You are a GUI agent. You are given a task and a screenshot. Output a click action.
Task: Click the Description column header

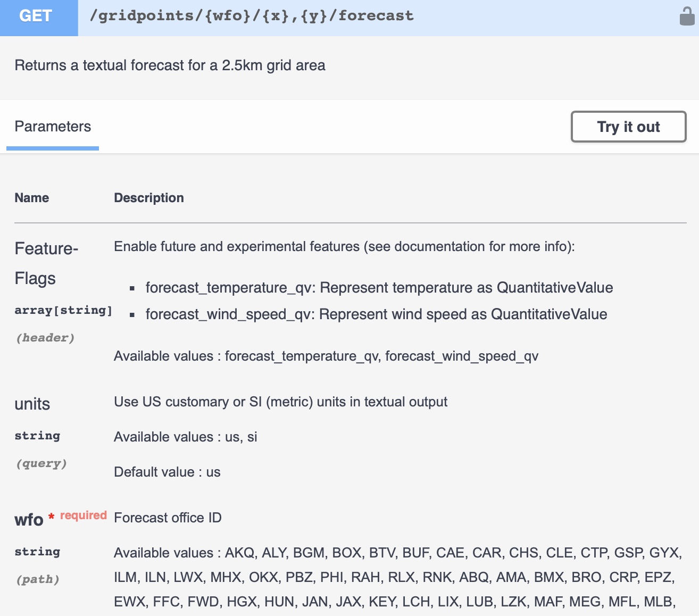pos(149,198)
